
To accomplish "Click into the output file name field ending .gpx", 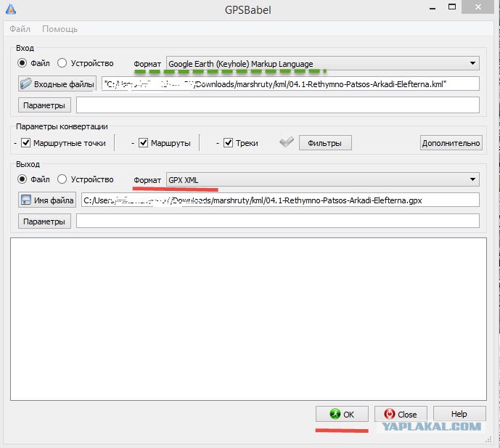I will [x=280, y=200].
